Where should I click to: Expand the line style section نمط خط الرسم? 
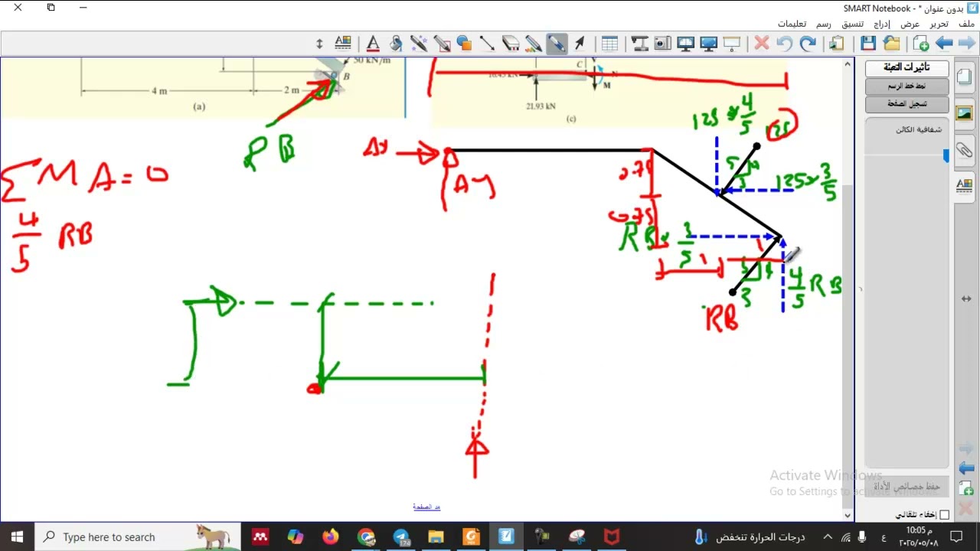[x=907, y=86]
